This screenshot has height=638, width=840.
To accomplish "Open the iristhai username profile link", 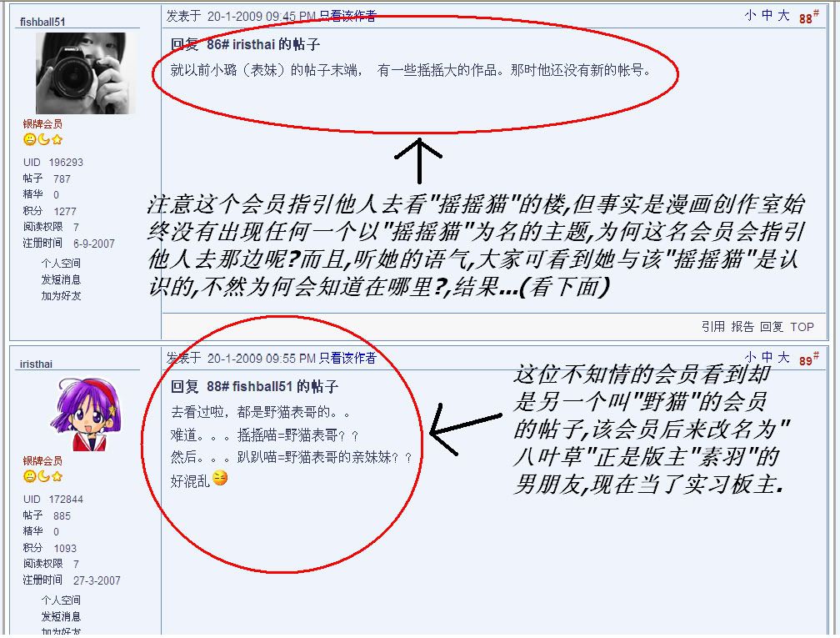I will tap(36, 364).
